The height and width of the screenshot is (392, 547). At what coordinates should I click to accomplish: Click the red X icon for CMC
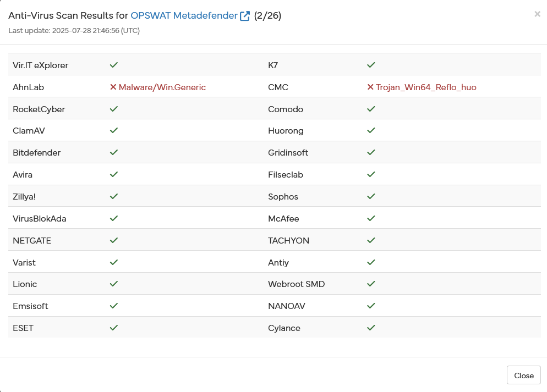370,87
